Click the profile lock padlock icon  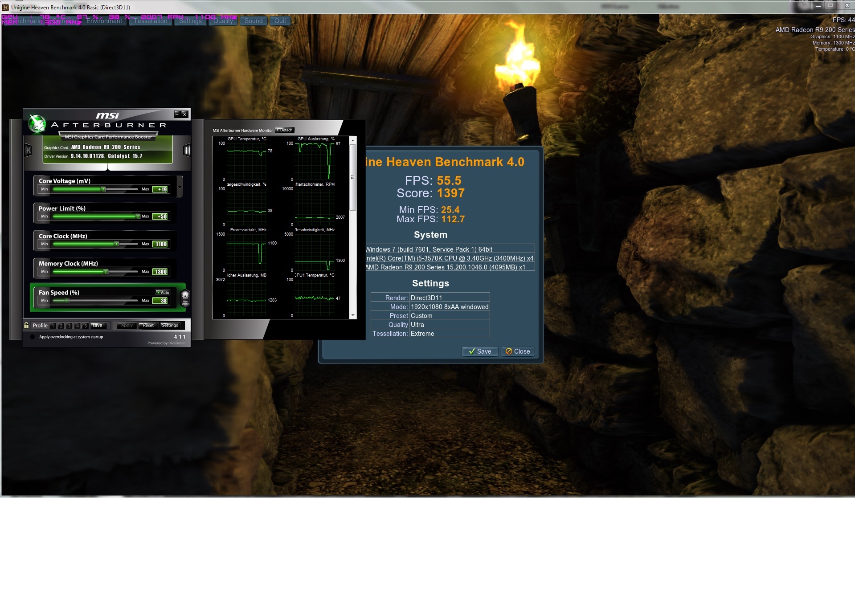27,325
